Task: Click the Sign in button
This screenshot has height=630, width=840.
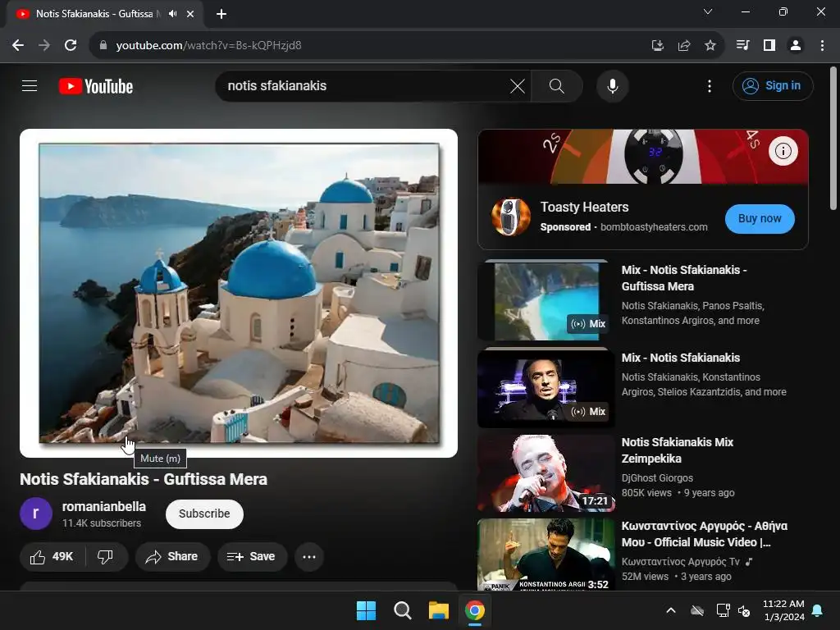Action: (x=773, y=85)
